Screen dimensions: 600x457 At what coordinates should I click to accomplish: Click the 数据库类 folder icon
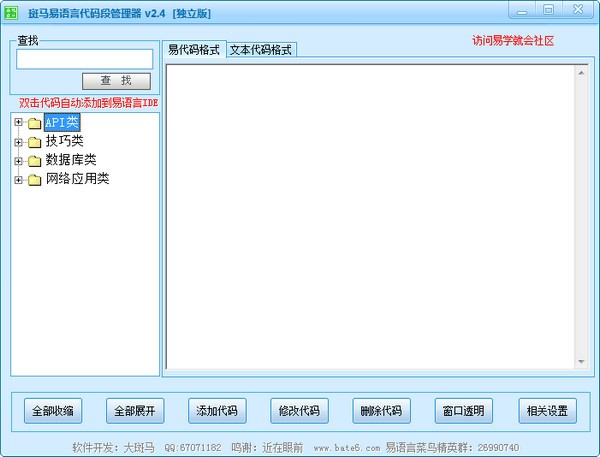click(34, 161)
